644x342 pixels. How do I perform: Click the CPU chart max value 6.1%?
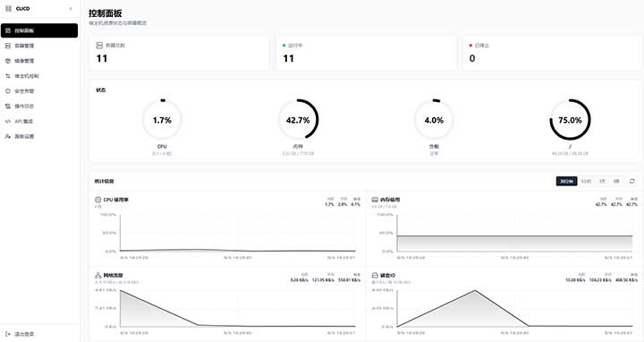(356, 204)
